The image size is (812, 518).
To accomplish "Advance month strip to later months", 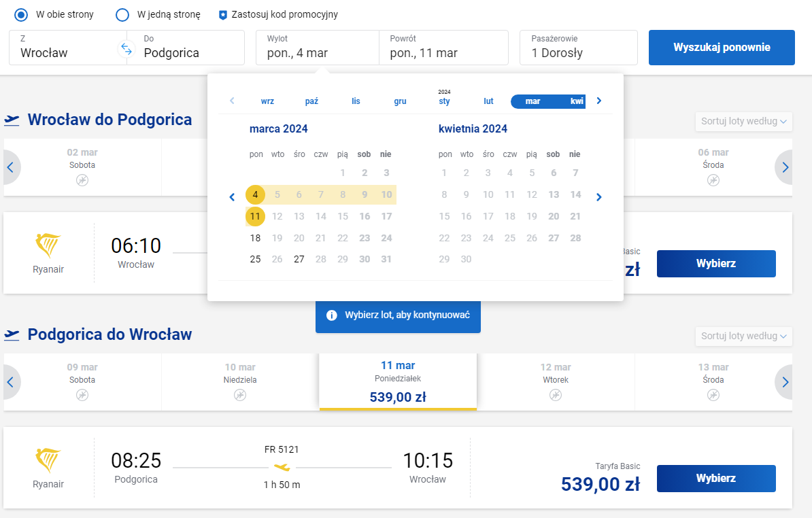I will 598,101.
